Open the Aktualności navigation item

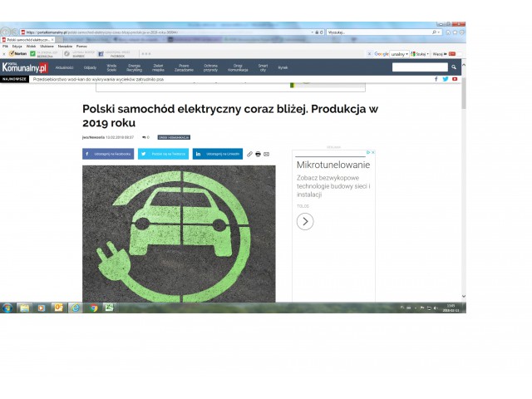(x=65, y=67)
